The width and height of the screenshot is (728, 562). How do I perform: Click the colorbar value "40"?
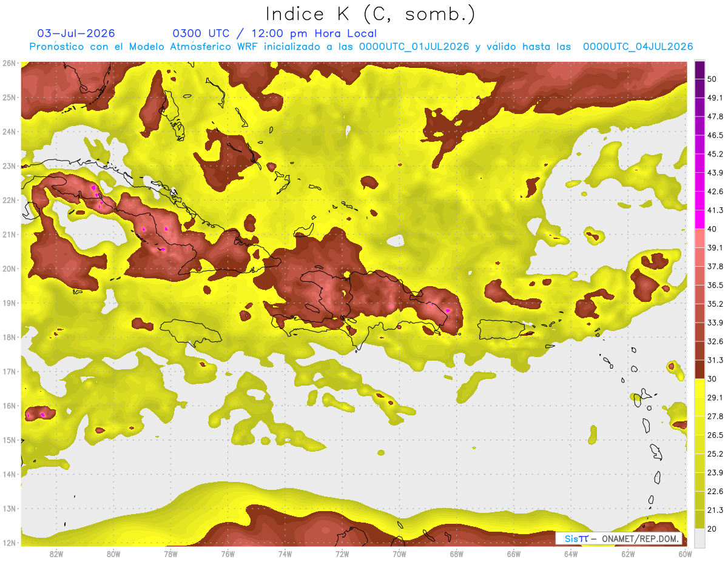pyautogui.click(x=713, y=229)
